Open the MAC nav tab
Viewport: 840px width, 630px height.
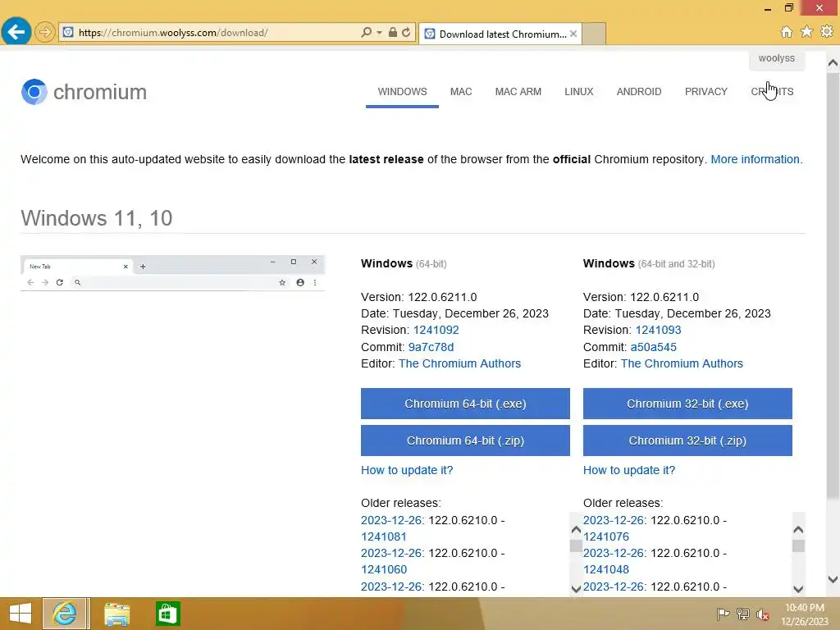pos(461,92)
